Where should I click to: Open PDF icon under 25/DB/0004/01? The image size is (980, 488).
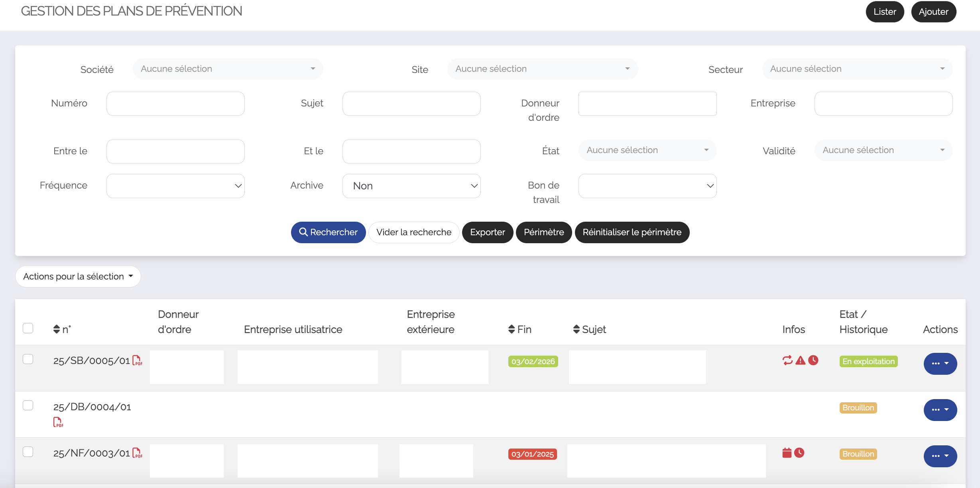coord(58,422)
